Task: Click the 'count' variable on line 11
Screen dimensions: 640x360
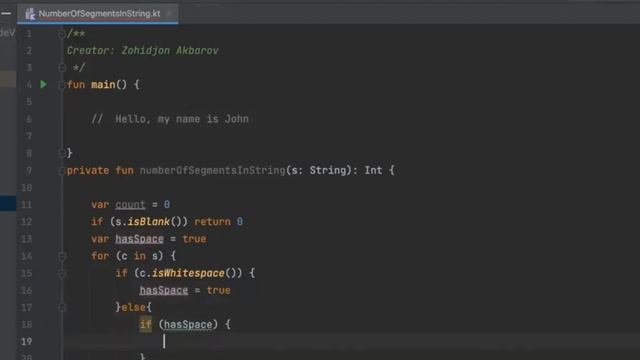Action: coord(130,204)
